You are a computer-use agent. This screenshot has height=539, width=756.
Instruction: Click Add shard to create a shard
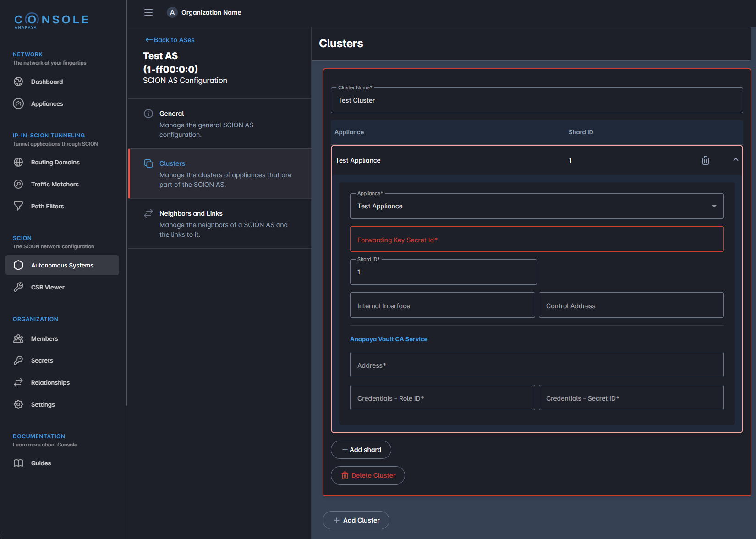[x=361, y=450]
